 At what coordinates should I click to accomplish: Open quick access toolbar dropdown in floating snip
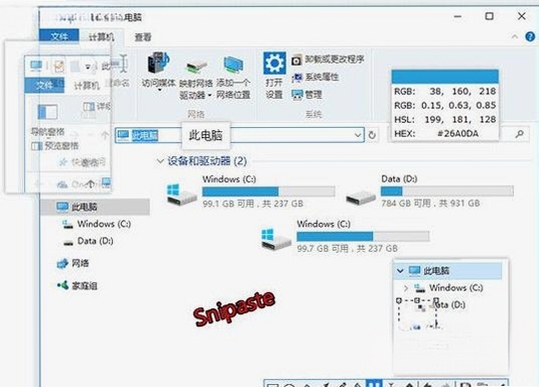coord(88,67)
